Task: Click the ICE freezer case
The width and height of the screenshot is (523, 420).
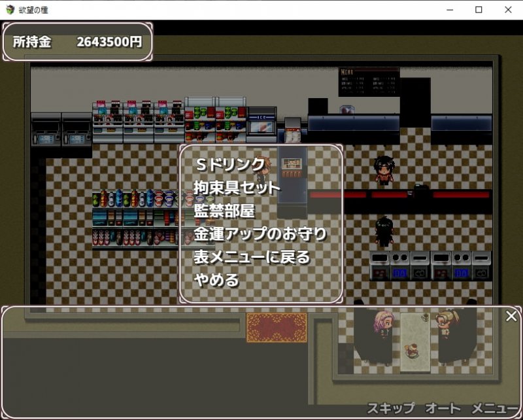Action: [261, 122]
